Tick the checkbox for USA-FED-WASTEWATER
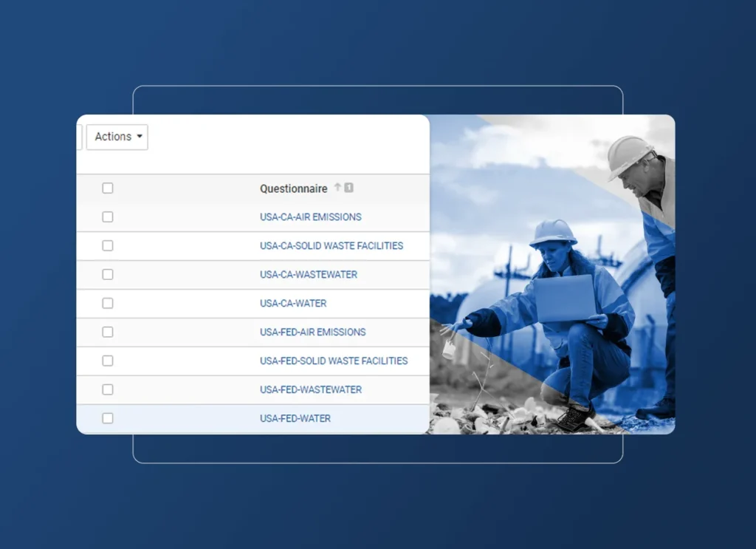The image size is (756, 549). coord(108,389)
